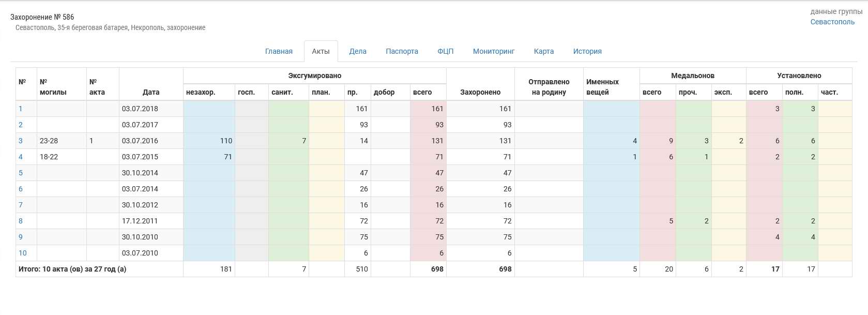Open the Паспорта tab

(x=402, y=51)
